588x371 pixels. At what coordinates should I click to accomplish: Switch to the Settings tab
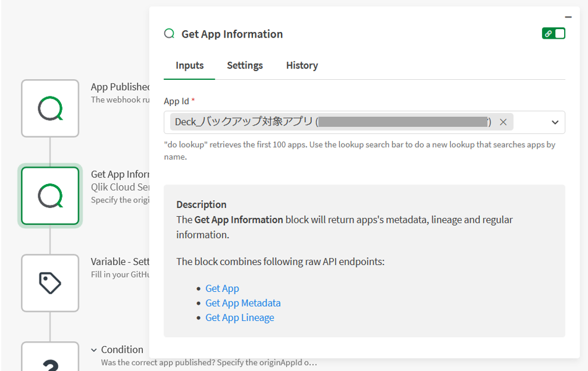[x=245, y=66]
